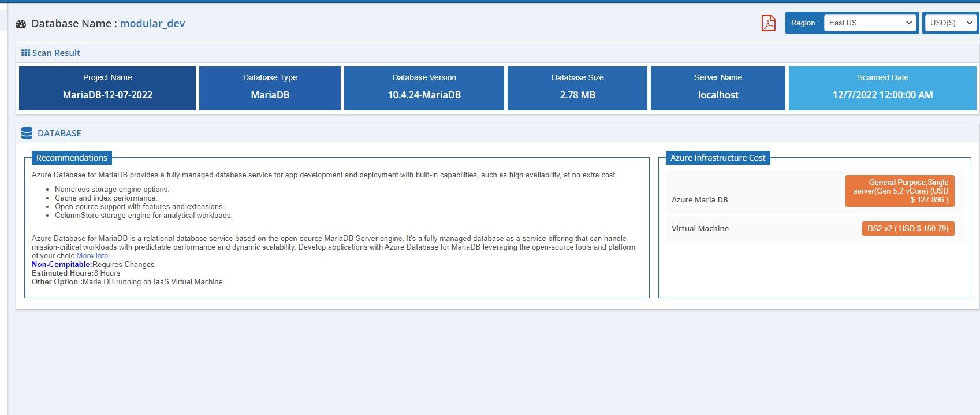Click the Scan Result heading text
This screenshot has height=415, width=980.
pyautogui.click(x=56, y=53)
